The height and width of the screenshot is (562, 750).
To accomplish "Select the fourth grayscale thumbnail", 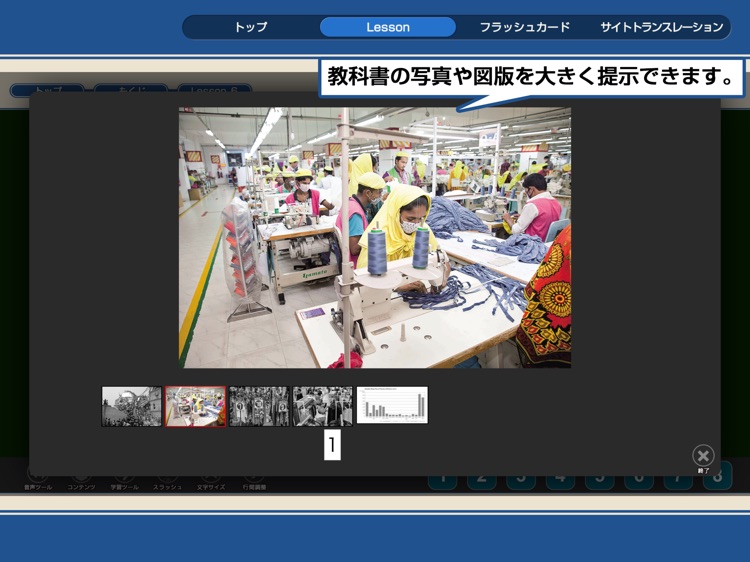I will (322, 406).
